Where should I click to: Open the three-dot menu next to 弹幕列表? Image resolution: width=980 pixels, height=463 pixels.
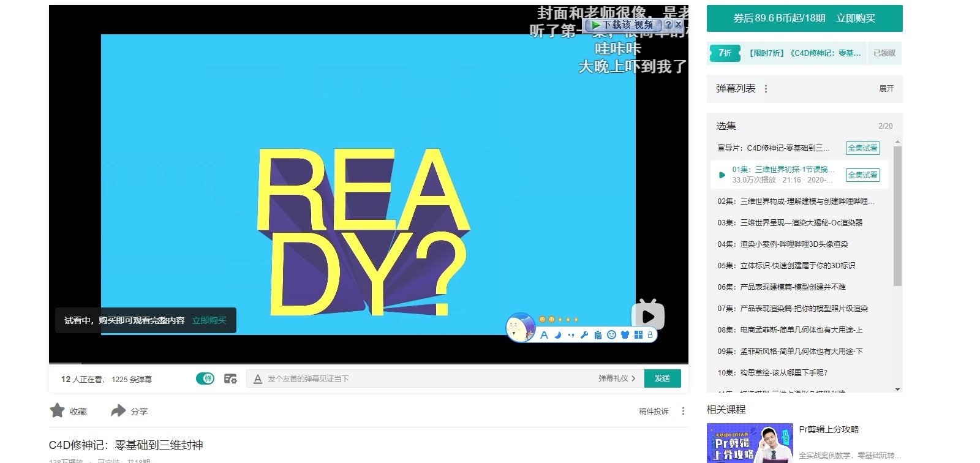pos(766,89)
